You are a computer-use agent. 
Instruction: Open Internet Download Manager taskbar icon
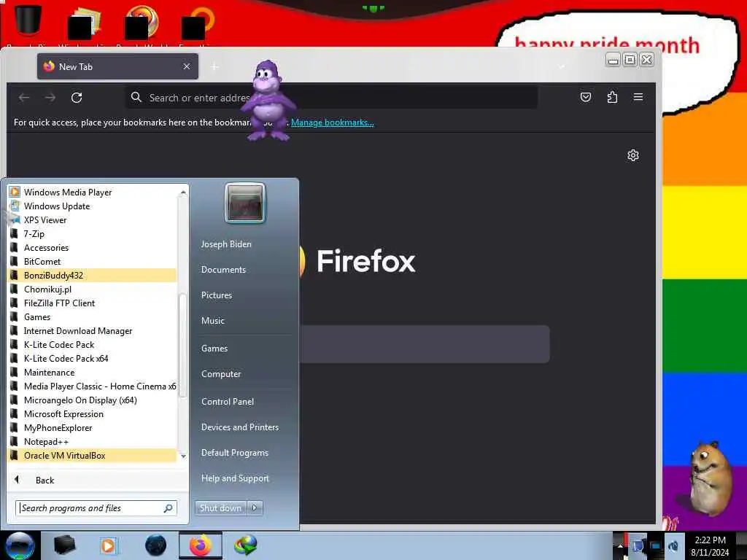[246, 545]
